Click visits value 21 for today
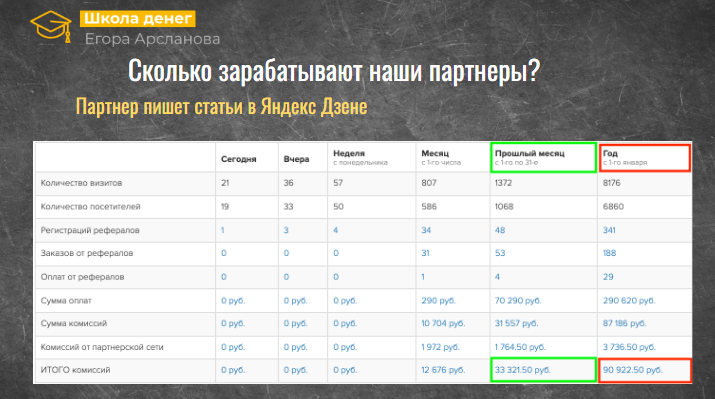The height and width of the screenshot is (399, 715). pyautogui.click(x=225, y=183)
